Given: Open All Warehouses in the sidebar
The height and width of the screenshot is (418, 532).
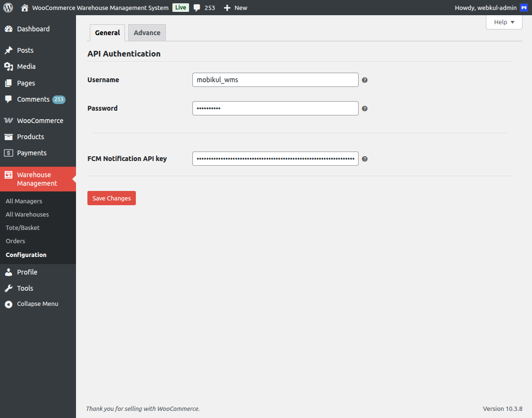Looking at the screenshot, I should tap(27, 214).
